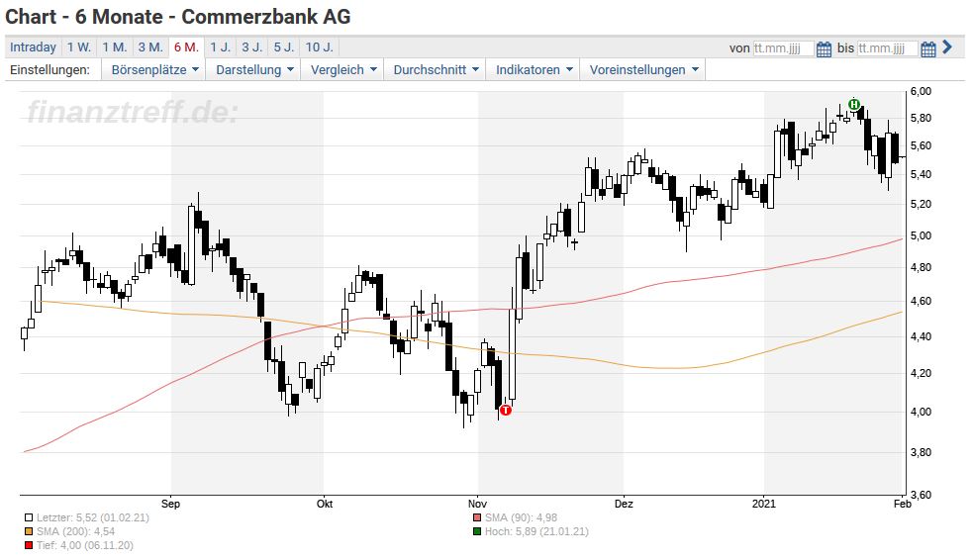This screenshot has width=973, height=560.
Task: Click the 3,60 price axis label
Action: pos(921,495)
